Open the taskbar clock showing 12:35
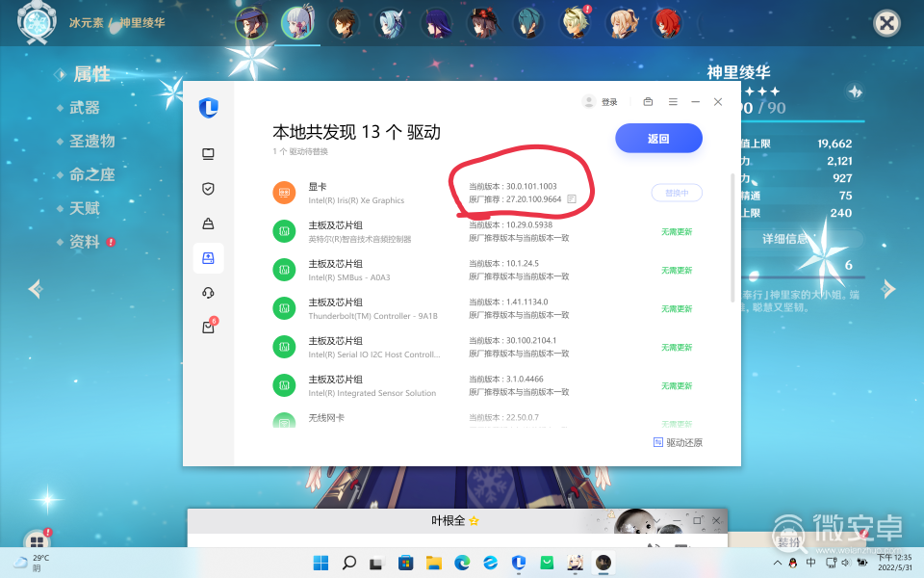Image resolution: width=924 pixels, height=578 pixels. (x=894, y=563)
